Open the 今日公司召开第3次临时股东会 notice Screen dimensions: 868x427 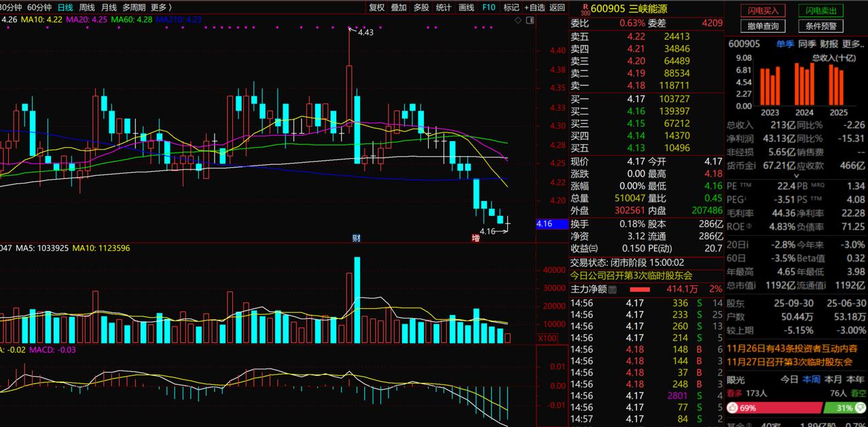(x=632, y=276)
